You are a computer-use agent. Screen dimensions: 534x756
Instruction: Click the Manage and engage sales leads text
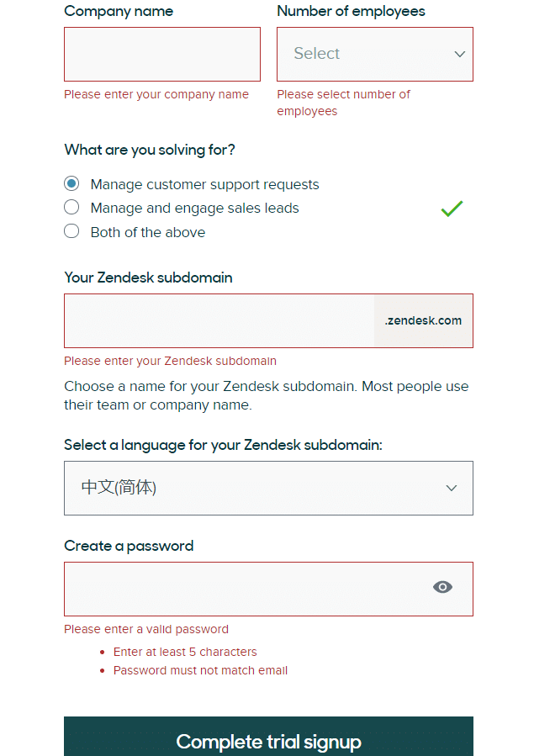tap(195, 208)
